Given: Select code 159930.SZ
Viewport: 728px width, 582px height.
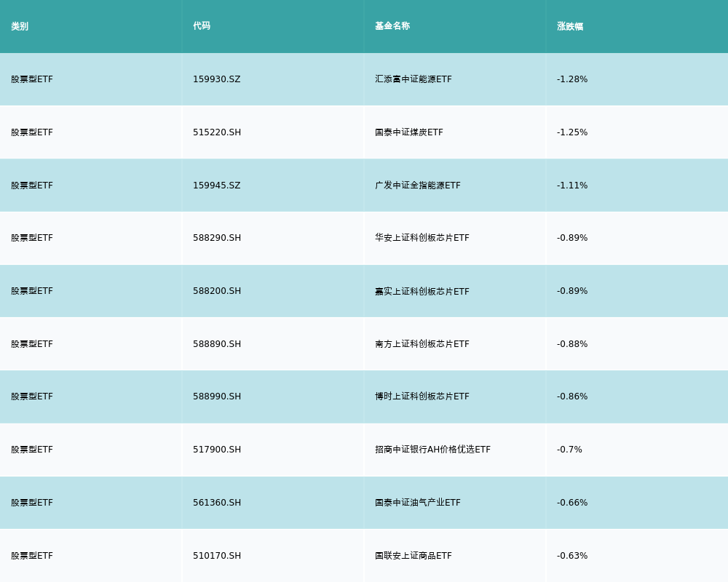Looking at the screenshot, I should tap(217, 79).
